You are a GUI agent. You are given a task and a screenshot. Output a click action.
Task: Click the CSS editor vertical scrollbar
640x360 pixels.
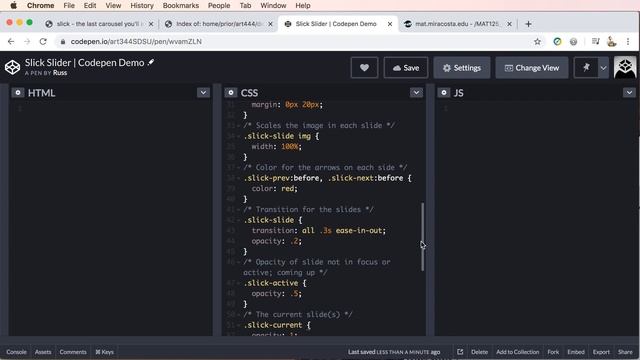[x=422, y=237]
